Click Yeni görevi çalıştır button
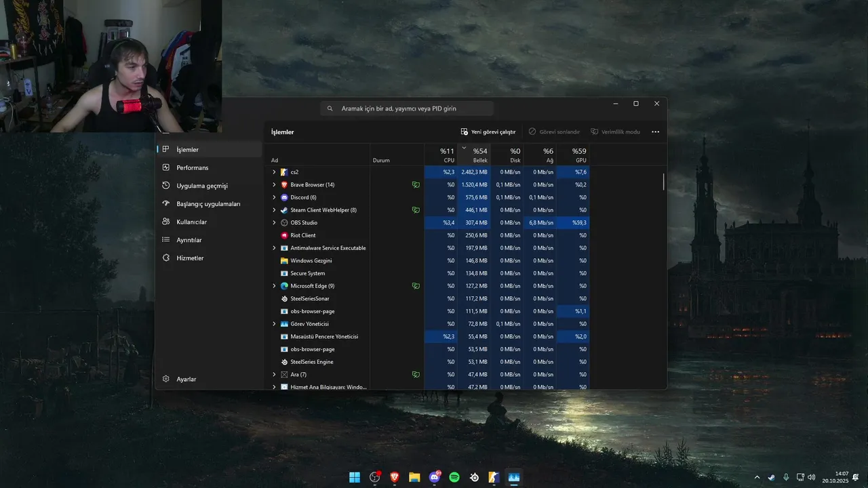 pos(488,131)
